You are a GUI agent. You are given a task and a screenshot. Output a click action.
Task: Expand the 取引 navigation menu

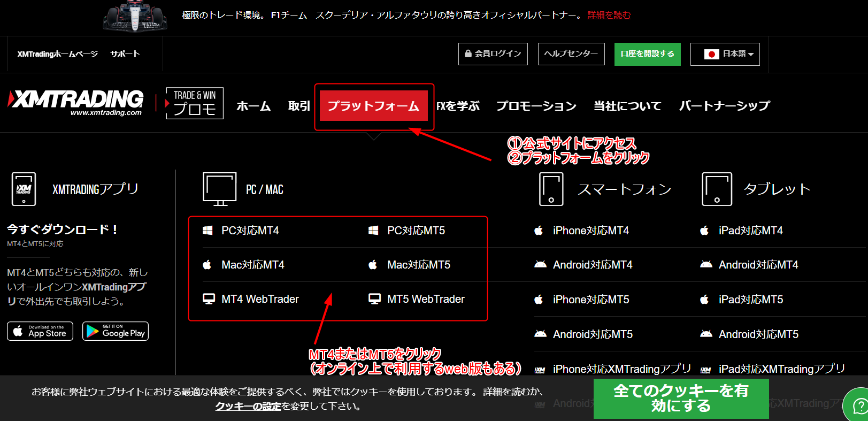coord(299,106)
